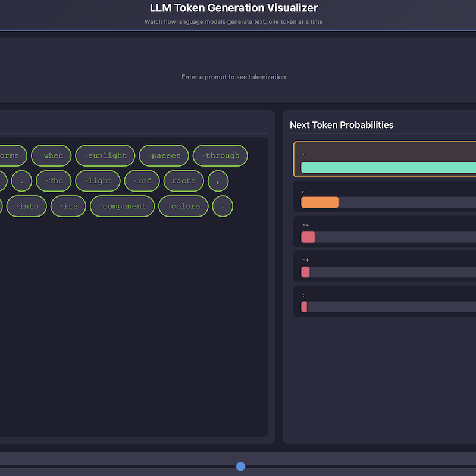This screenshot has width=476, height=476.
Task: Click the blue slider handle at bottom
Action: coord(240,466)
